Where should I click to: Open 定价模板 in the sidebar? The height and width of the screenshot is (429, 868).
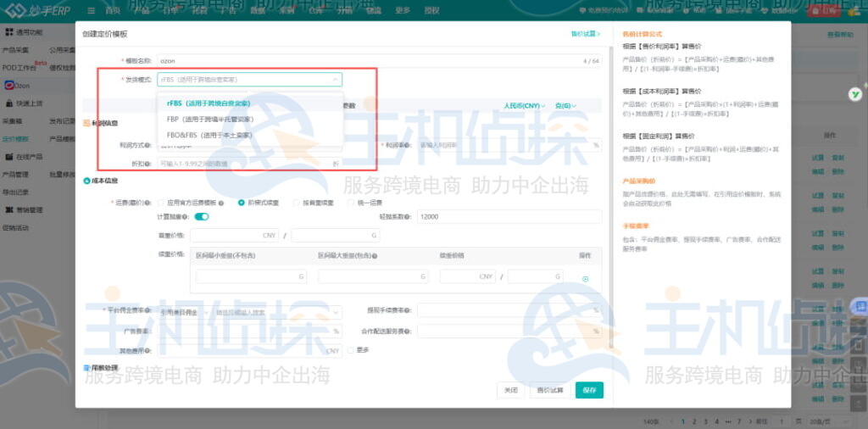(15, 139)
